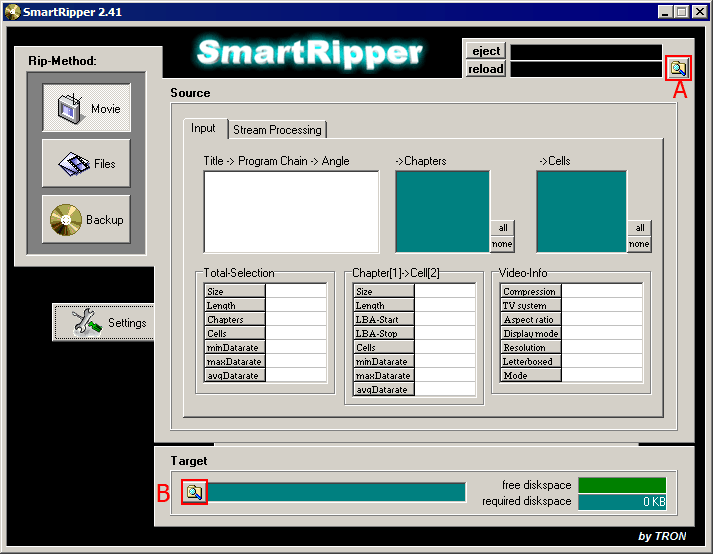Click the lower drive info field beside reload
The height and width of the screenshot is (554, 713).
[586, 69]
